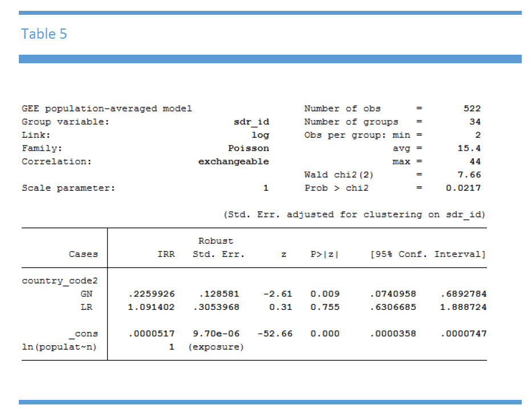Click the Wald chi2 value 7.66
The width and height of the screenshot is (532, 409).
coord(469,174)
